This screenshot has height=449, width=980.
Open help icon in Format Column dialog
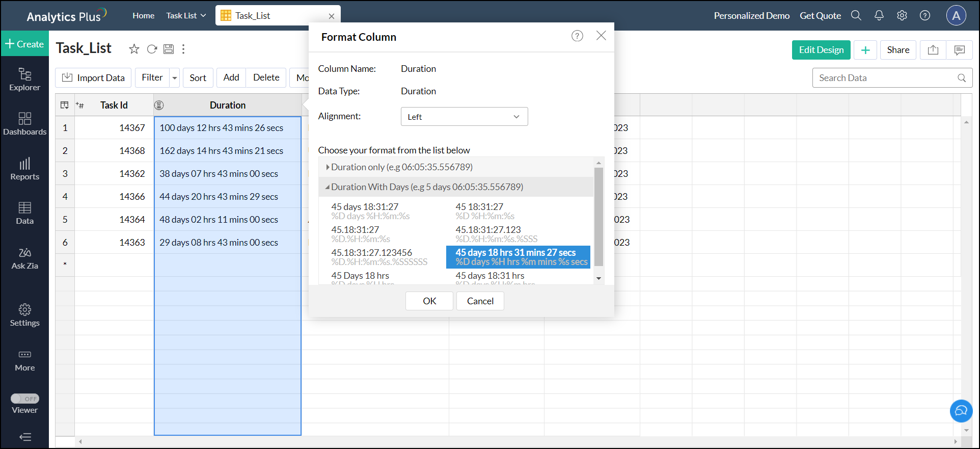(577, 36)
